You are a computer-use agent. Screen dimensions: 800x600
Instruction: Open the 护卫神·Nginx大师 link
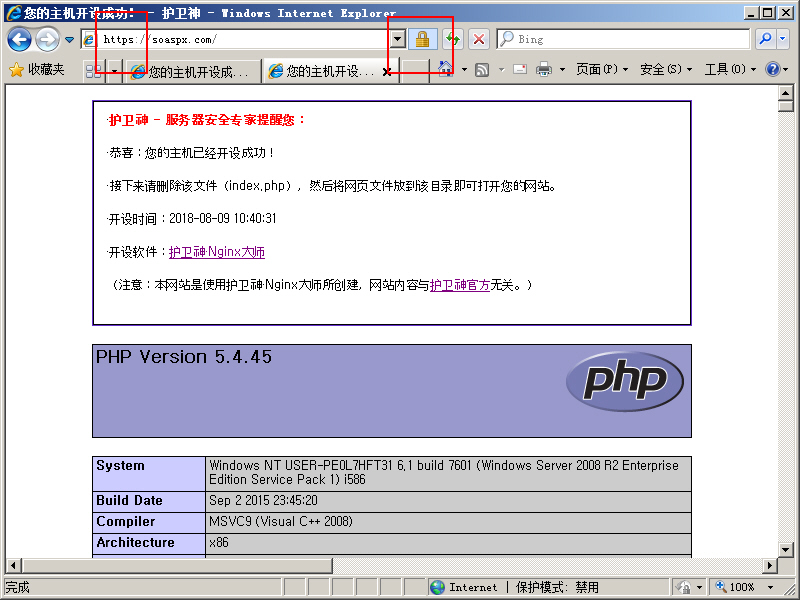[x=217, y=252]
